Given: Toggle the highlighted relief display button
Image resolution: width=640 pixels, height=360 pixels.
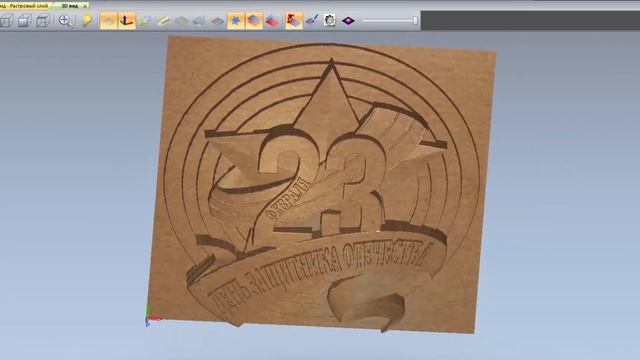Looking at the screenshot, I should pyautogui.click(x=109, y=20).
